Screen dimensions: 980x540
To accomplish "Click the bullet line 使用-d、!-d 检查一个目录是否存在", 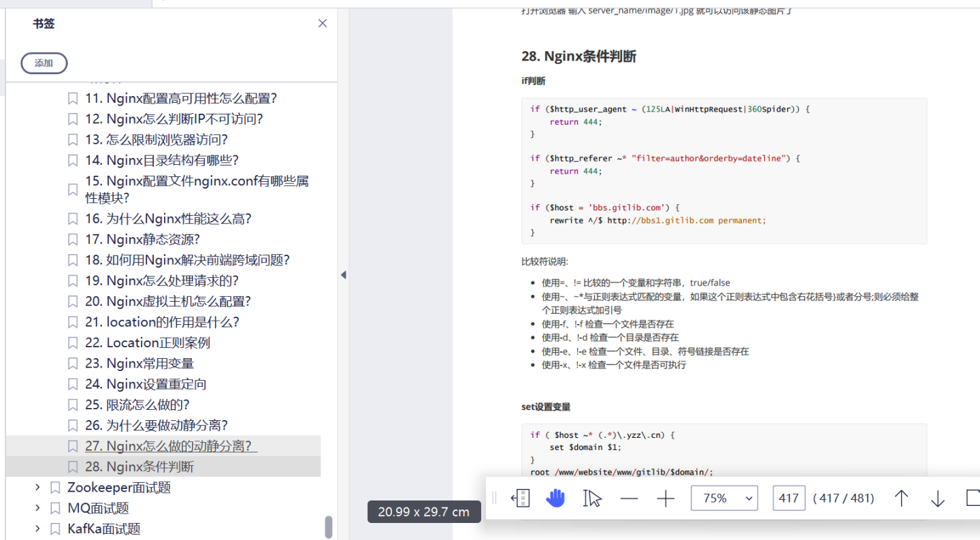I will (x=610, y=338).
